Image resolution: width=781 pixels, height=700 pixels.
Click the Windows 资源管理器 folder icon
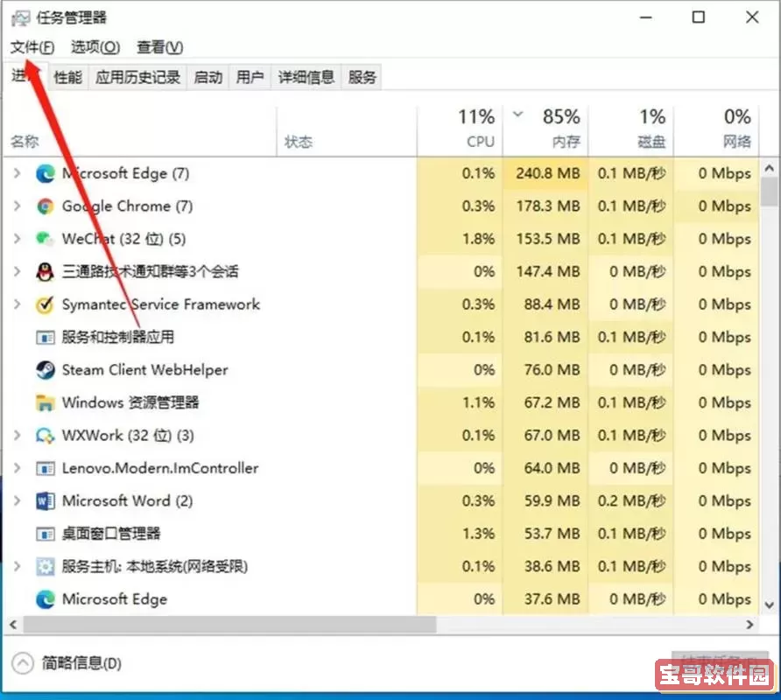click(x=46, y=402)
